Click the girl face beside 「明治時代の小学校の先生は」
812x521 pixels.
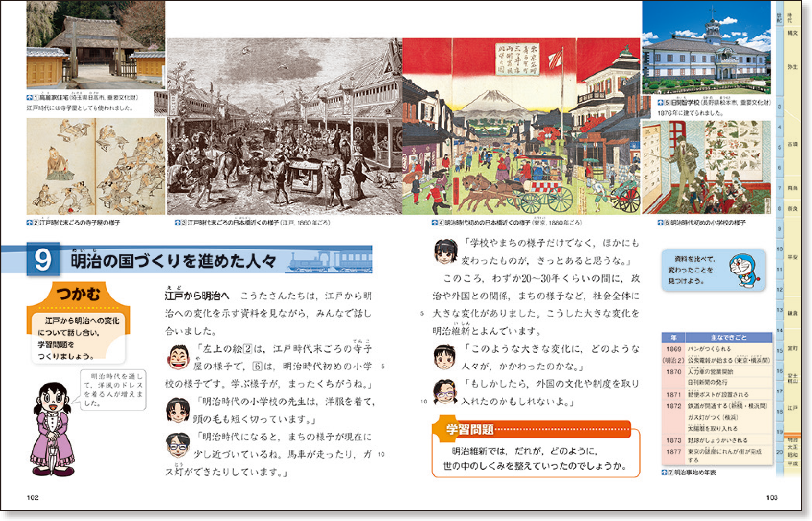[178, 410]
